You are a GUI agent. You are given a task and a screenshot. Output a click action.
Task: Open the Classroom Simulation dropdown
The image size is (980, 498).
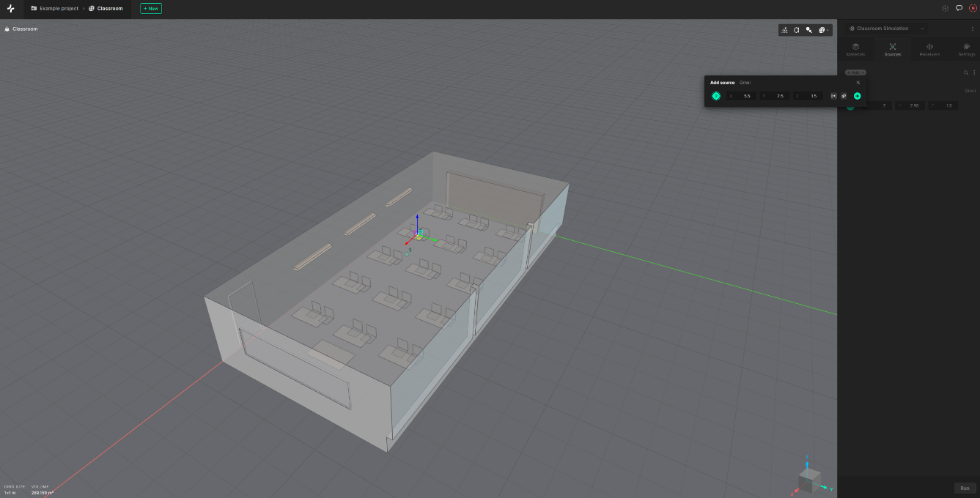click(886, 29)
